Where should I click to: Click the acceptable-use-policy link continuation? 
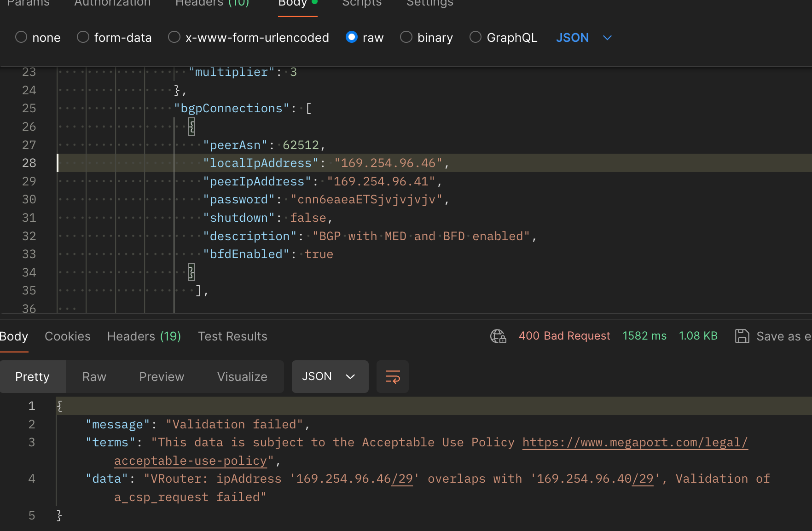tap(191, 461)
